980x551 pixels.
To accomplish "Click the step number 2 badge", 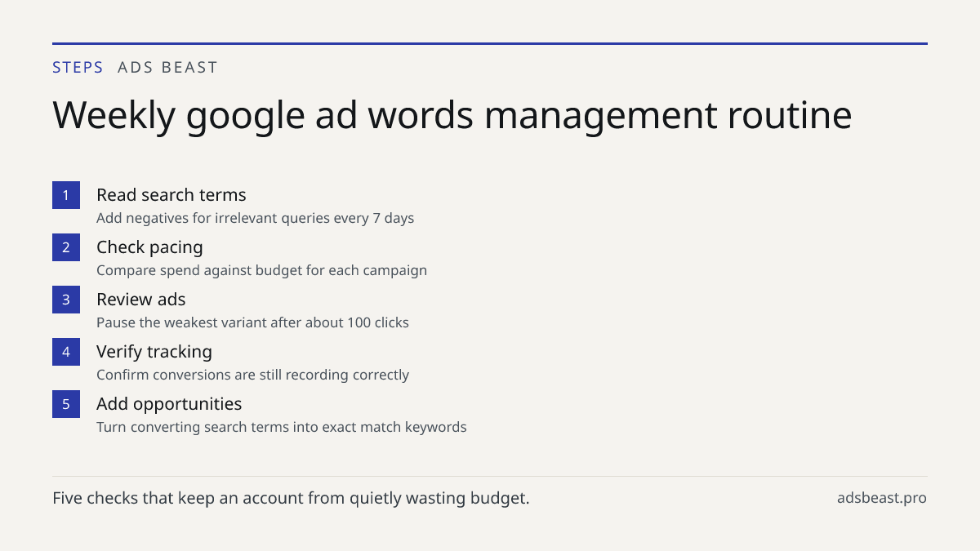I will click(66, 247).
